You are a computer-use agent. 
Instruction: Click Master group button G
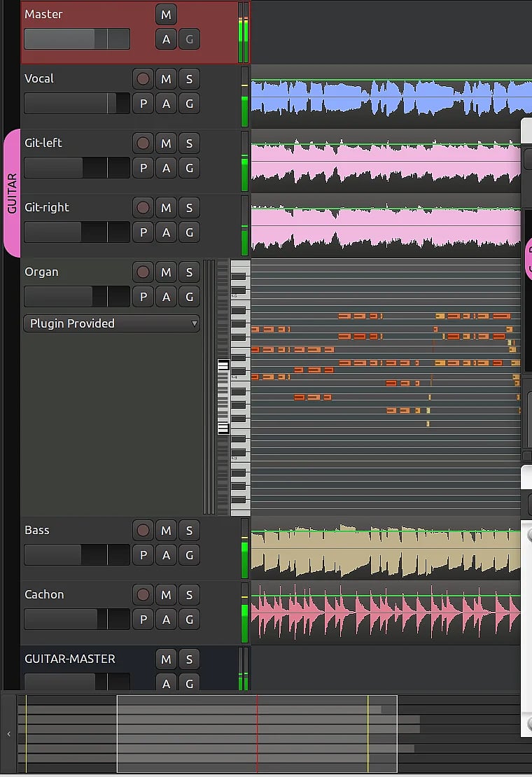point(189,39)
